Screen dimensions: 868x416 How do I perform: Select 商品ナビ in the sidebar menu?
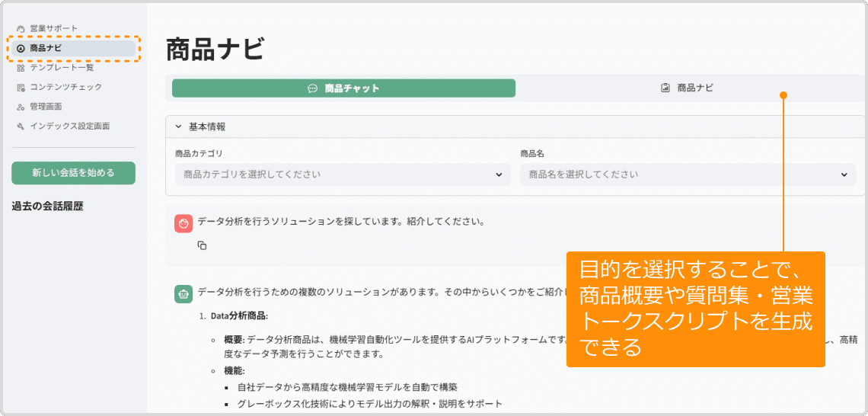point(73,48)
